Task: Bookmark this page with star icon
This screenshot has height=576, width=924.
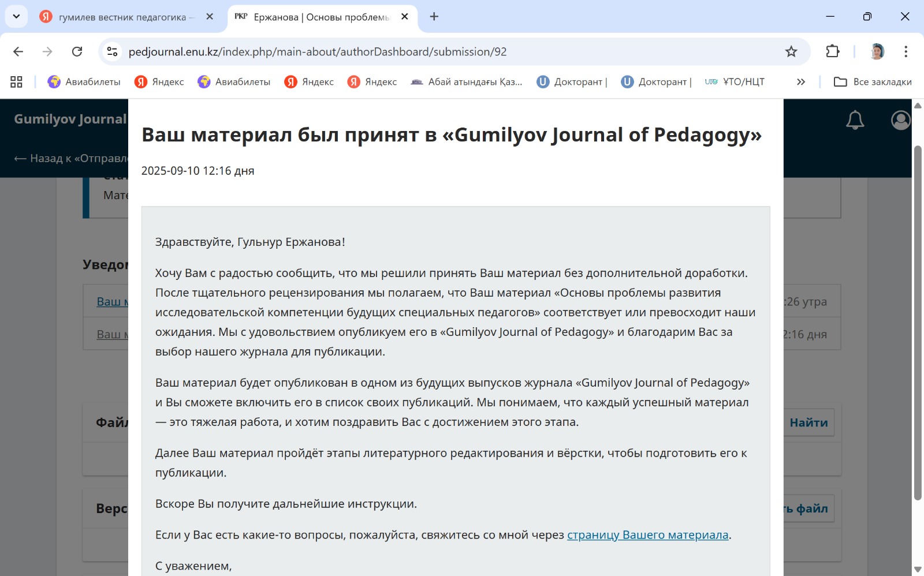Action: coord(791,52)
